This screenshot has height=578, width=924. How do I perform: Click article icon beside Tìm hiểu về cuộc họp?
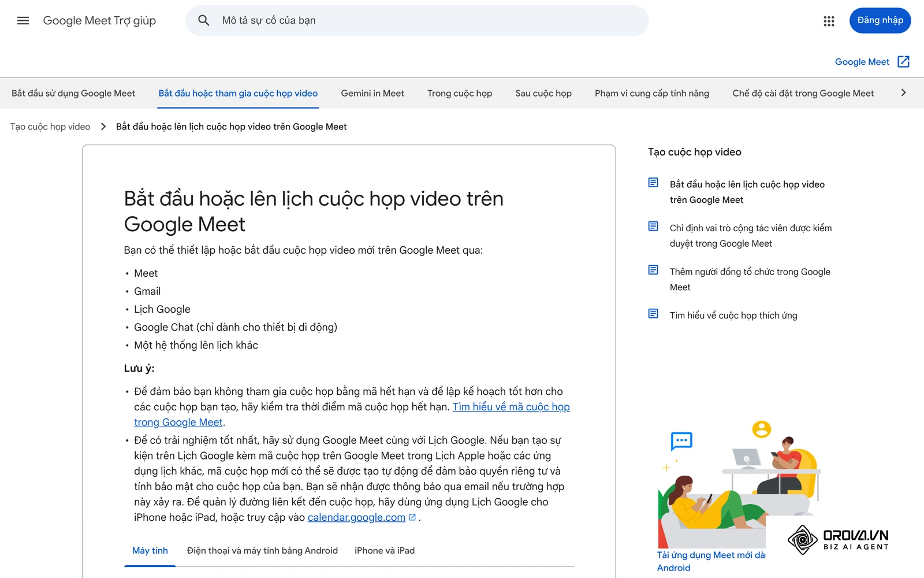coord(653,314)
